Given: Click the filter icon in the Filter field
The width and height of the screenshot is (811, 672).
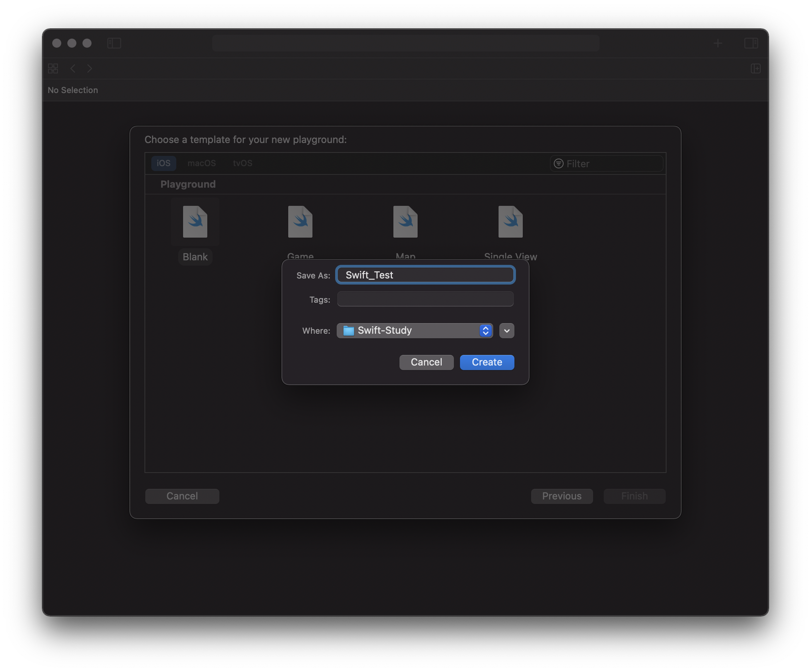Looking at the screenshot, I should click(x=558, y=163).
